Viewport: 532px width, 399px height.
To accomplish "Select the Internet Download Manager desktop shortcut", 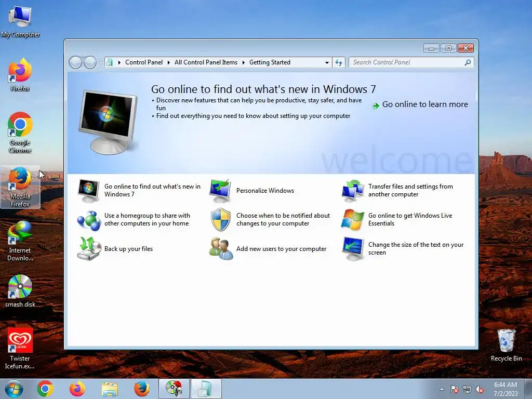I will pos(20,241).
